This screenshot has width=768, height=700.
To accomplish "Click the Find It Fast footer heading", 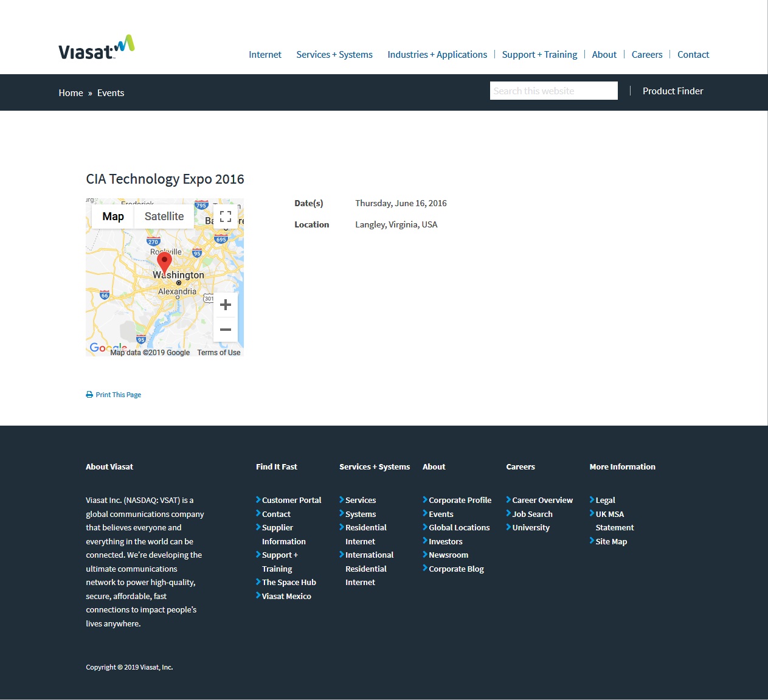I will click(277, 467).
